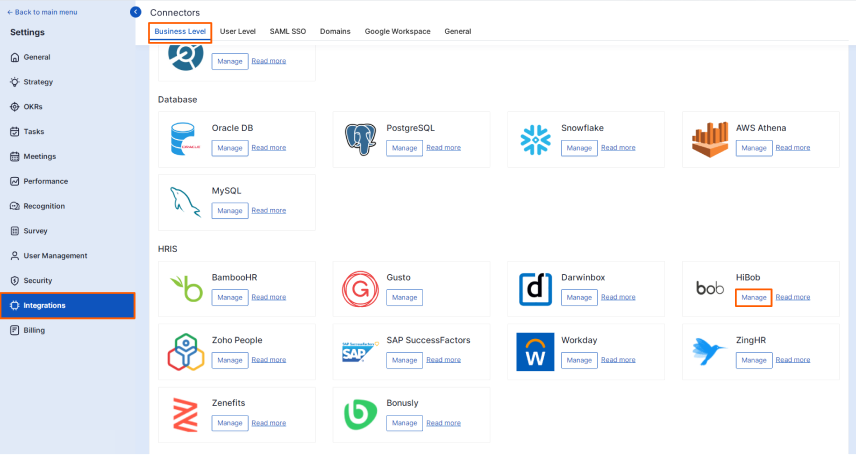Read more about Zenefits
The height and width of the screenshot is (455, 856).
(x=269, y=423)
